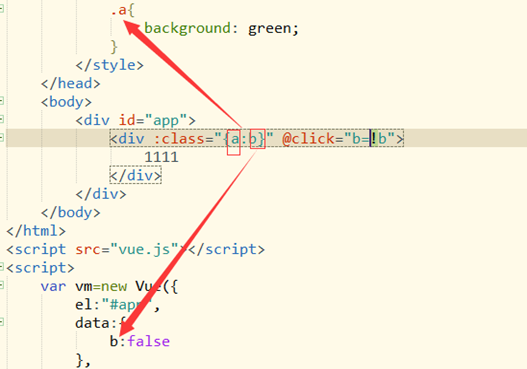Click the ":class" binding attribute
The image size is (527, 369).
pos(179,138)
